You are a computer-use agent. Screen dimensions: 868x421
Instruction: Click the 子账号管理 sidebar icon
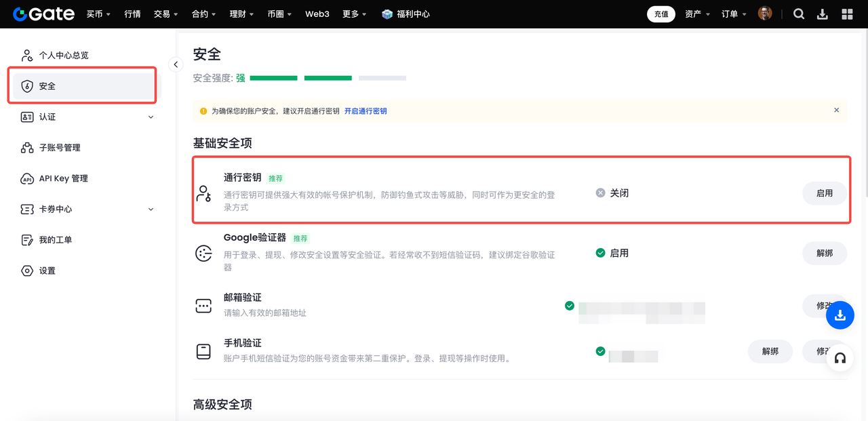(x=27, y=147)
